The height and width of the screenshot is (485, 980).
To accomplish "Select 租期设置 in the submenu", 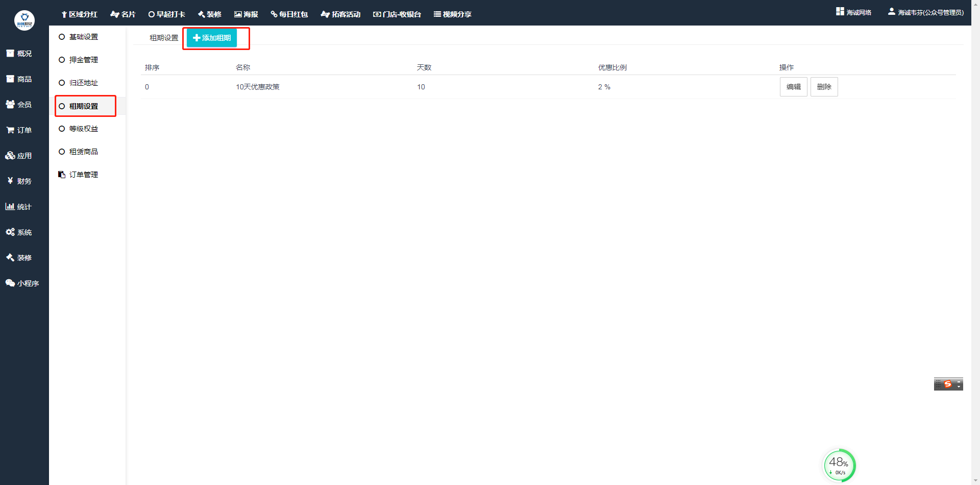I will pos(84,106).
